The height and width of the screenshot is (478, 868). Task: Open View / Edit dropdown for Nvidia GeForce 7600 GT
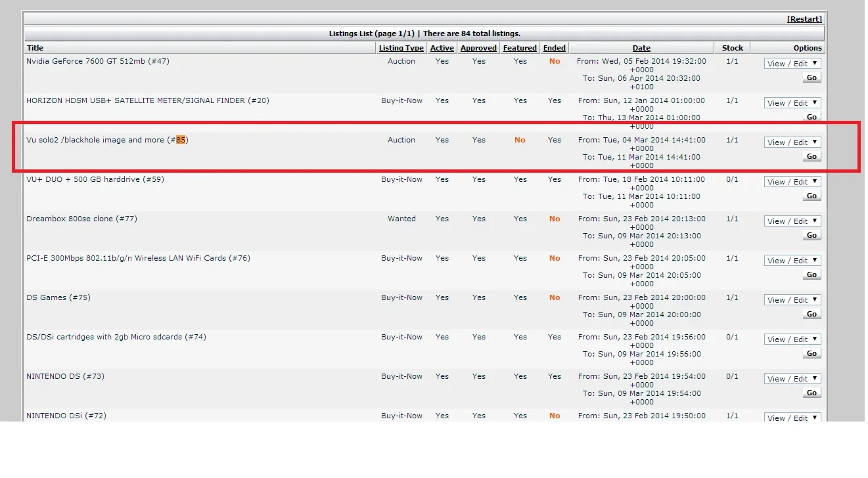(x=792, y=64)
